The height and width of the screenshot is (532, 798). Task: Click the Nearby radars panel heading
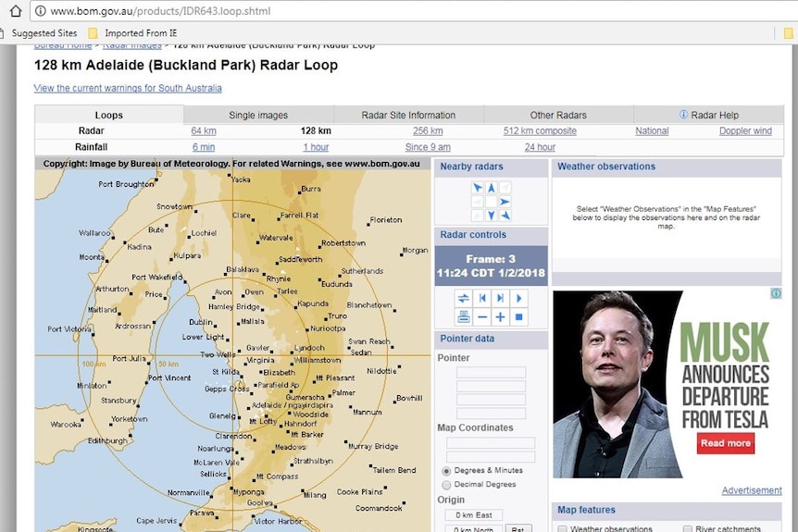[471, 167]
